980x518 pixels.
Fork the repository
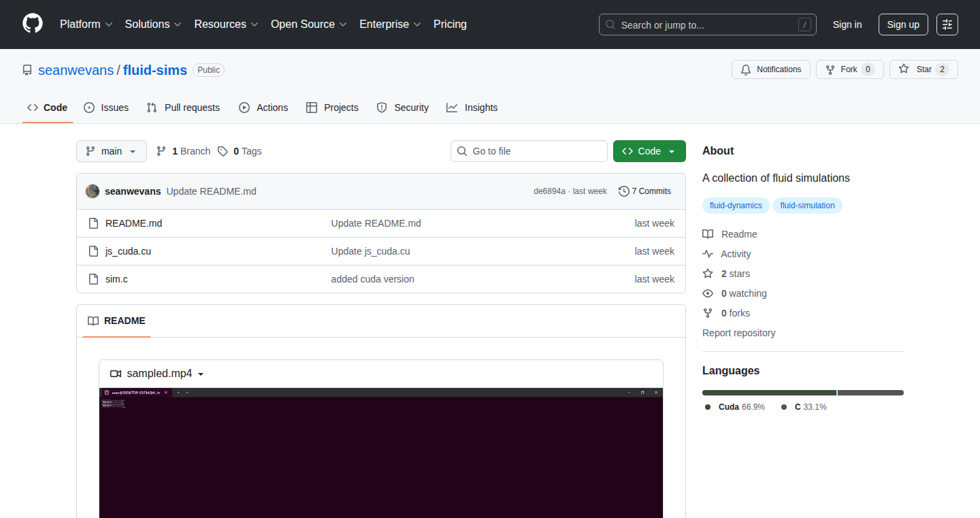click(x=849, y=69)
